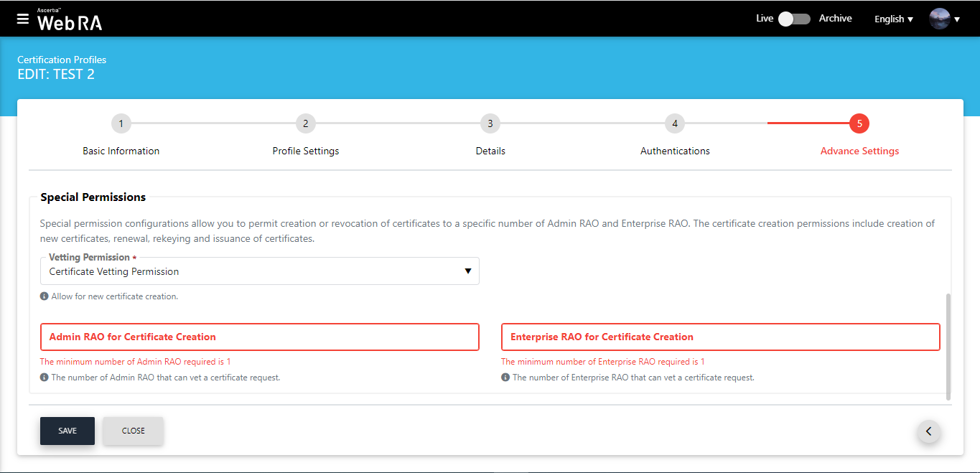The height and width of the screenshot is (473, 980).
Task: Click the user profile avatar
Action: click(x=939, y=19)
